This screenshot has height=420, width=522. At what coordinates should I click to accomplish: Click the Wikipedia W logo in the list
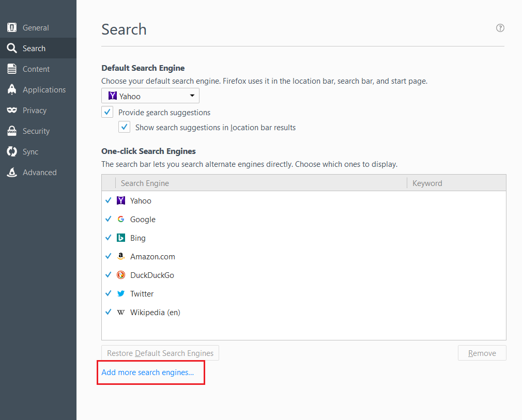click(121, 312)
